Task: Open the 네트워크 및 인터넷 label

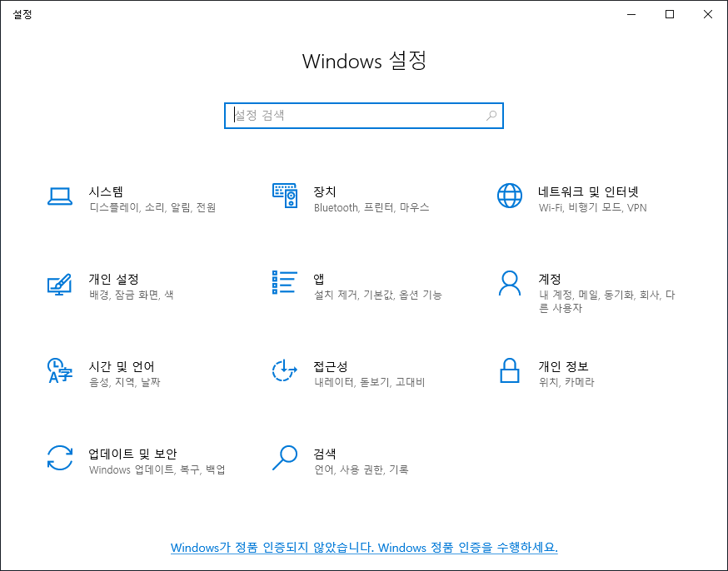Action: coord(588,191)
